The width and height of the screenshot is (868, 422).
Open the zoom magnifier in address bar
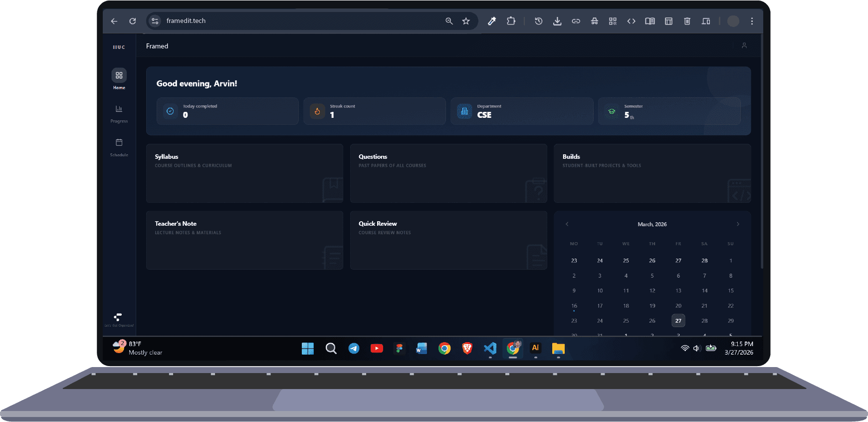coord(449,21)
